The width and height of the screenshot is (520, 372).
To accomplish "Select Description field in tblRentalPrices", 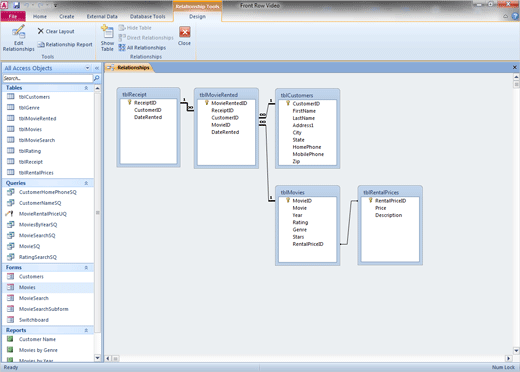I will pyautogui.click(x=388, y=215).
